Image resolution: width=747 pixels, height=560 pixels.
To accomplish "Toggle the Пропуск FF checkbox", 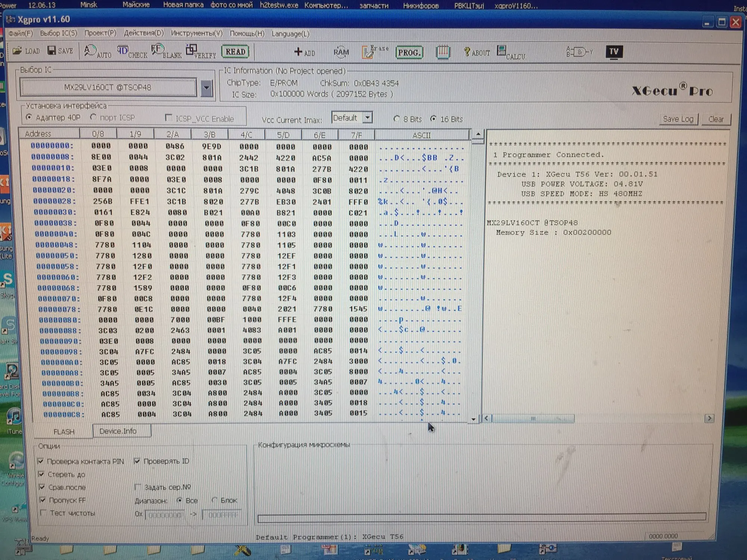I will tap(42, 500).
